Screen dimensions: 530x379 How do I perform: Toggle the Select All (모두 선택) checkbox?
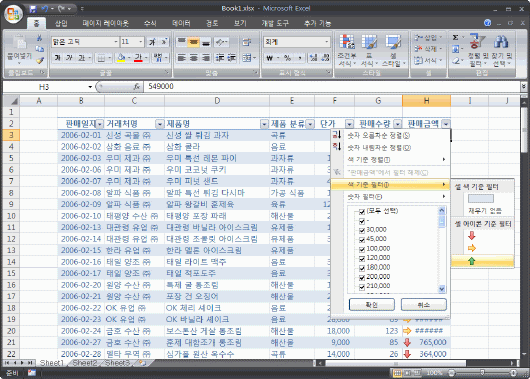click(x=362, y=212)
